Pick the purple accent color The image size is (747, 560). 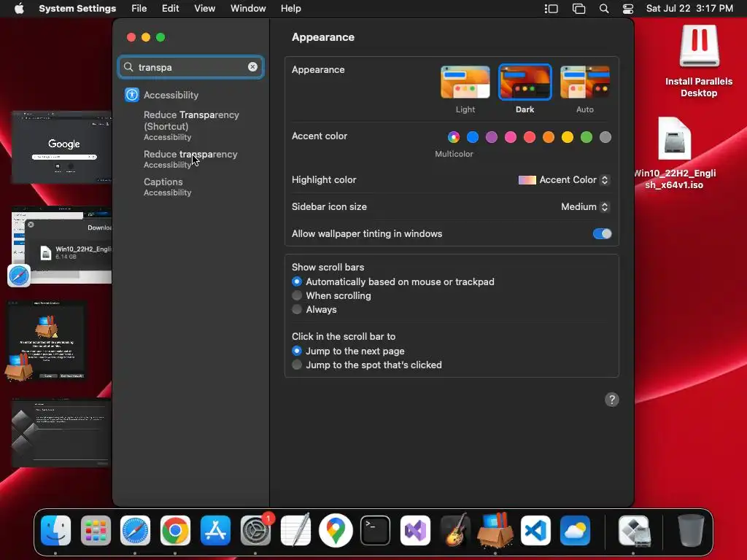492,137
